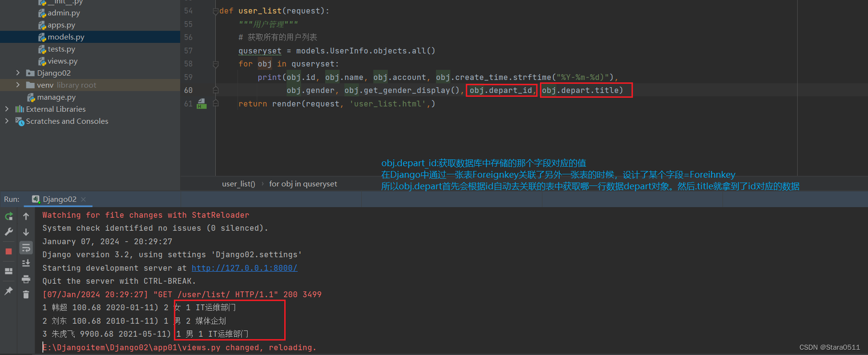This screenshot has width=868, height=355.
Task: Open the development server URL link
Action: 244,268
